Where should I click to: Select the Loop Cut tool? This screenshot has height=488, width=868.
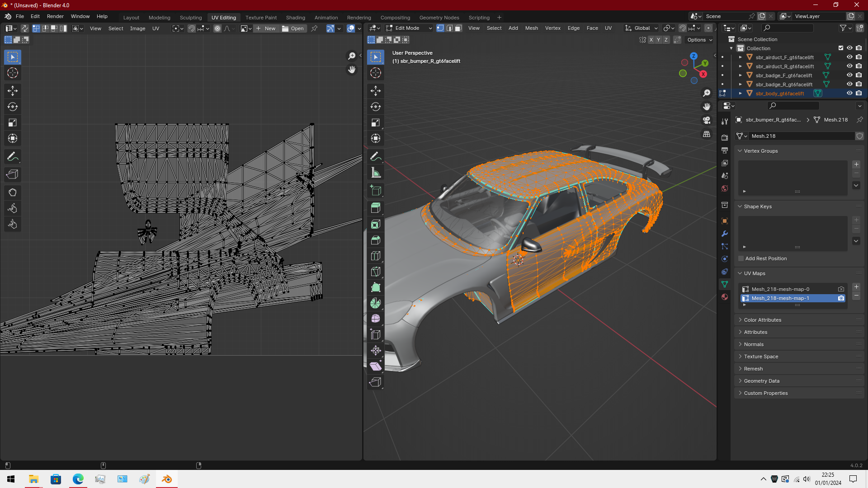375,256
